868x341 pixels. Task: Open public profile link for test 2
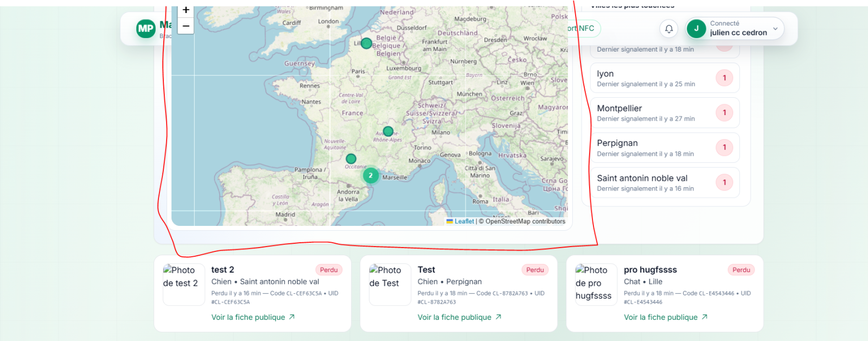tap(253, 317)
